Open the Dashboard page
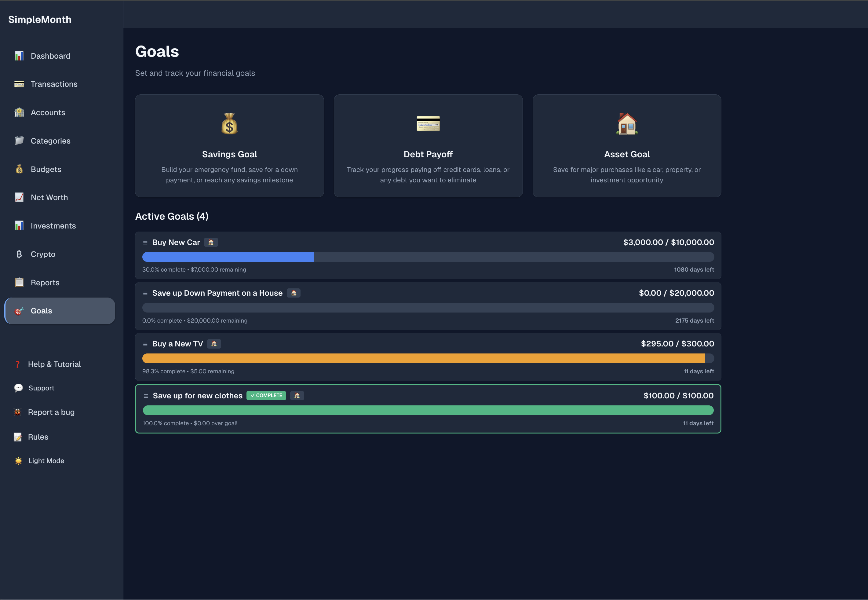This screenshot has width=868, height=600. tap(50, 56)
